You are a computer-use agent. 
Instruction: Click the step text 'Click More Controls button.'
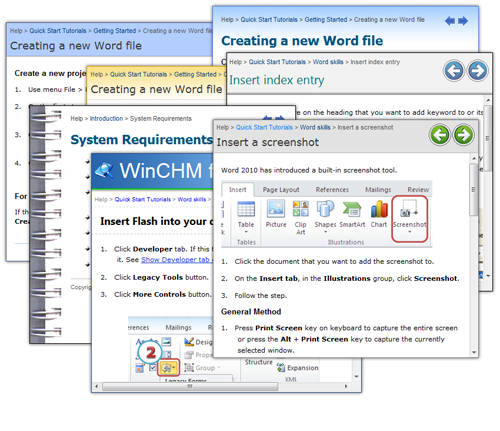coord(163,294)
